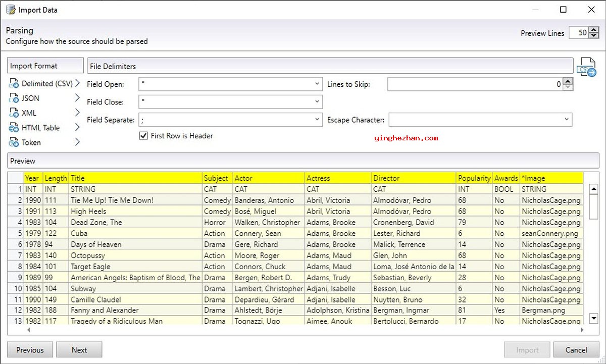Open the Field Open dropdown
The height and width of the screenshot is (364, 606).
[317, 84]
